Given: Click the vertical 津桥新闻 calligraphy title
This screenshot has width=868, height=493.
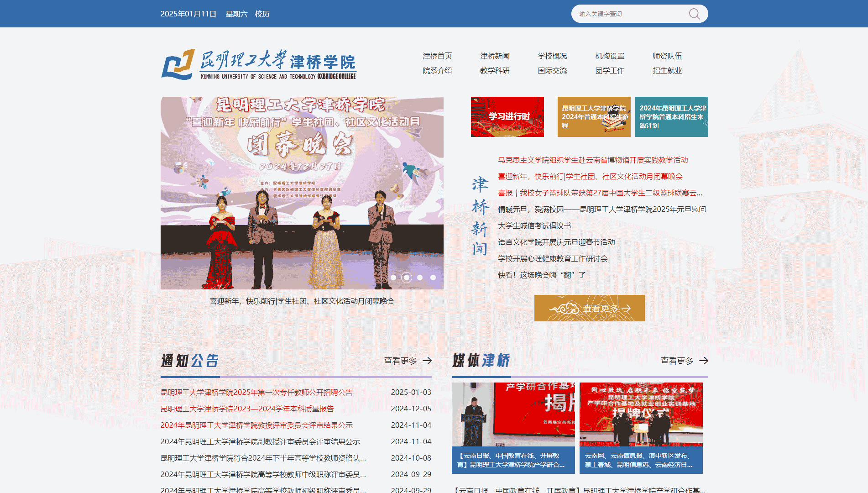Looking at the screenshot, I should [480, 216].
